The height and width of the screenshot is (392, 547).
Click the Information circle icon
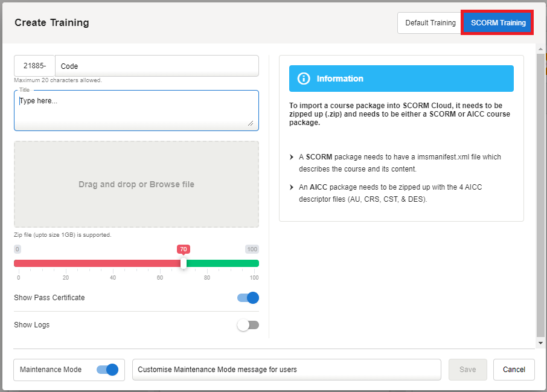pos(304,79)
